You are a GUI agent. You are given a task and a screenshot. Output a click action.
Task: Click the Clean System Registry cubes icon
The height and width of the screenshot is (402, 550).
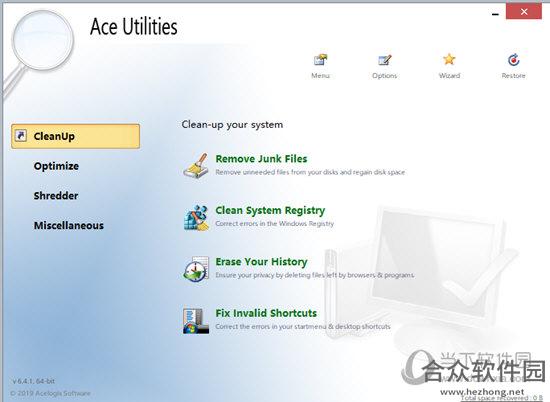coord(196,217)
